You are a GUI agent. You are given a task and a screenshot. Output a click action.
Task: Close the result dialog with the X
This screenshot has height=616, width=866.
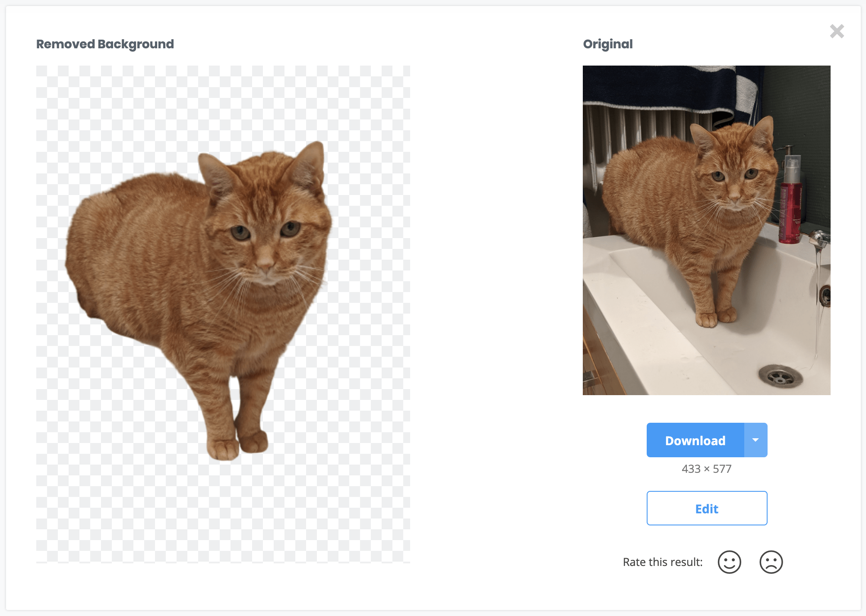pyautogui.click(x=837, y=31)
